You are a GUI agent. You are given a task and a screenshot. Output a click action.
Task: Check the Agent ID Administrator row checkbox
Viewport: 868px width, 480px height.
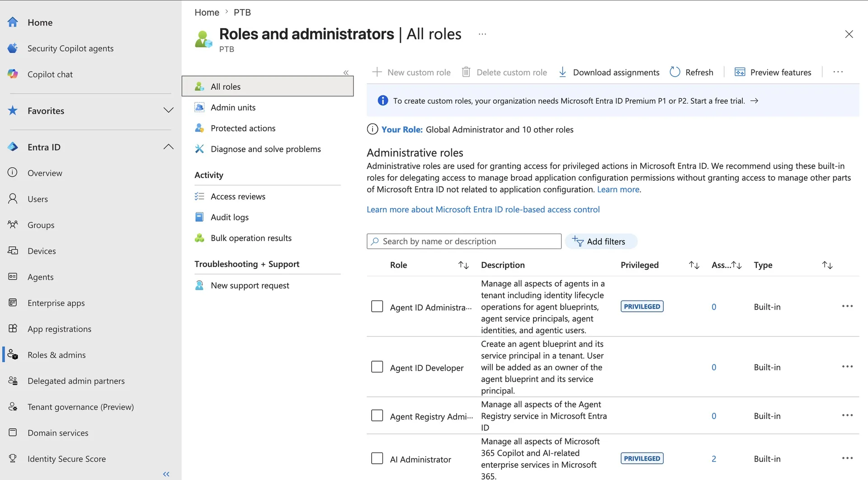tap(377, 306)
